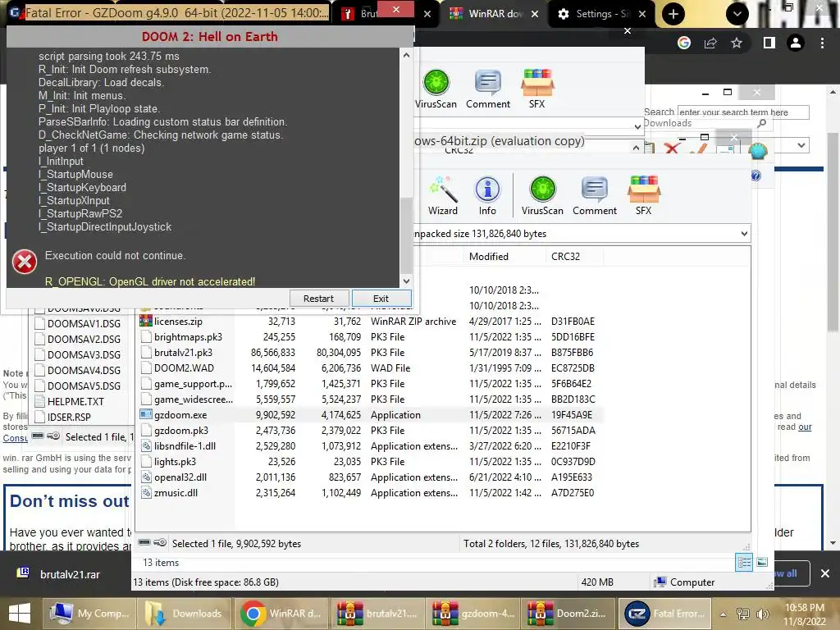Open the Wizard tool in WinRAR toolbar
This screenshot has width=840, height=630.
442,195
